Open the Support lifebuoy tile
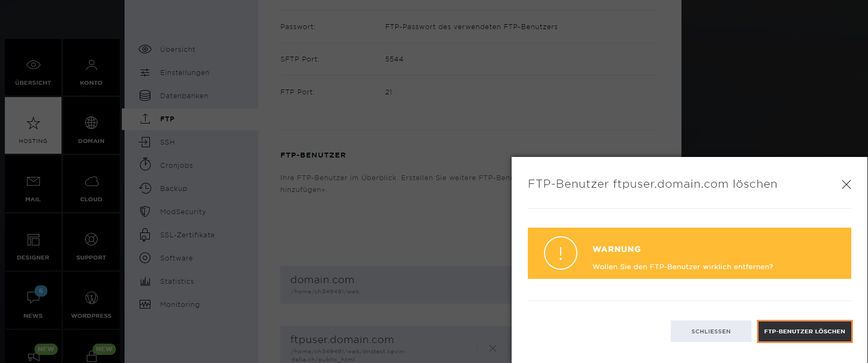This screenshot has width=868, height=363. (x=91, y=242)
